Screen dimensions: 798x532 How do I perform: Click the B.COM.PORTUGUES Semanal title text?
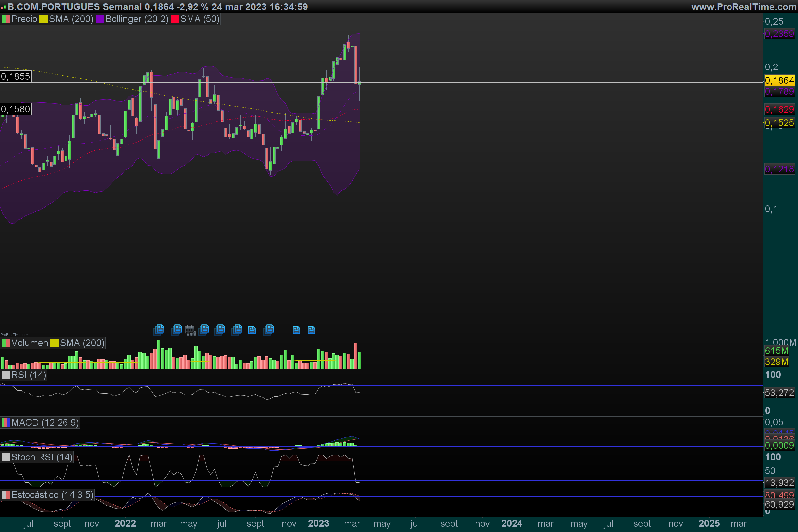click(74, 7)
